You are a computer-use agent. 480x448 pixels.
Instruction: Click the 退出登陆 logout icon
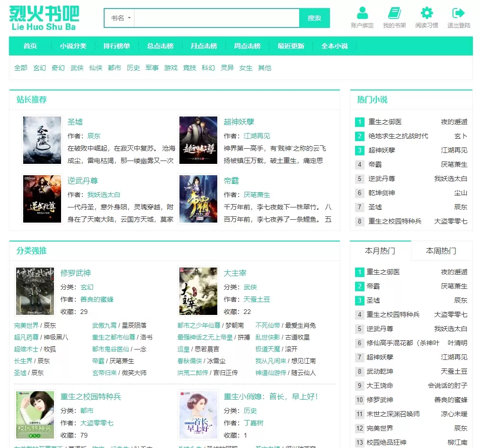pyautogui.click(x=459, y=13)
